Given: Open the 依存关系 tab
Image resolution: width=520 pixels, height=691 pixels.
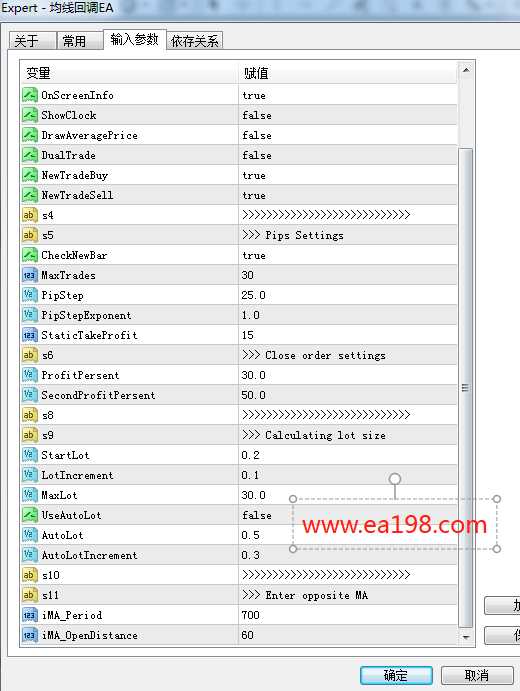Looking at the screenshot, I should (195, 41).
